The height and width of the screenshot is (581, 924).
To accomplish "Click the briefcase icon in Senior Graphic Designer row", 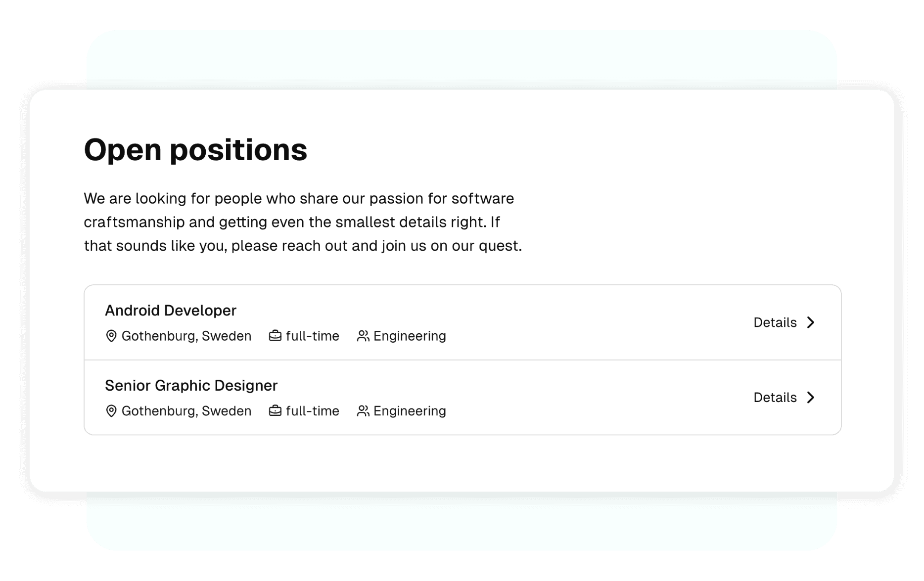I will click(275, 411).
